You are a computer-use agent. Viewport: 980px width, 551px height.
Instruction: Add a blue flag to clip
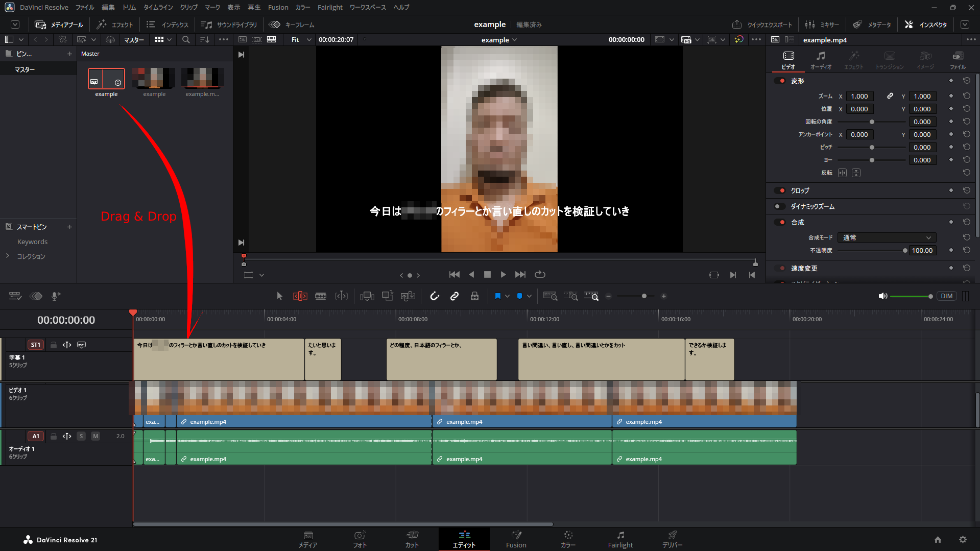pyautogui.click(x=497, y=296)
